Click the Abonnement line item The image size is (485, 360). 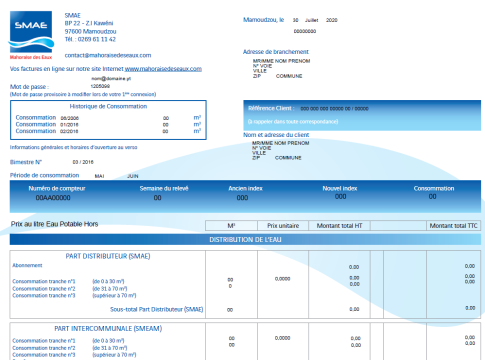(27, 265)
